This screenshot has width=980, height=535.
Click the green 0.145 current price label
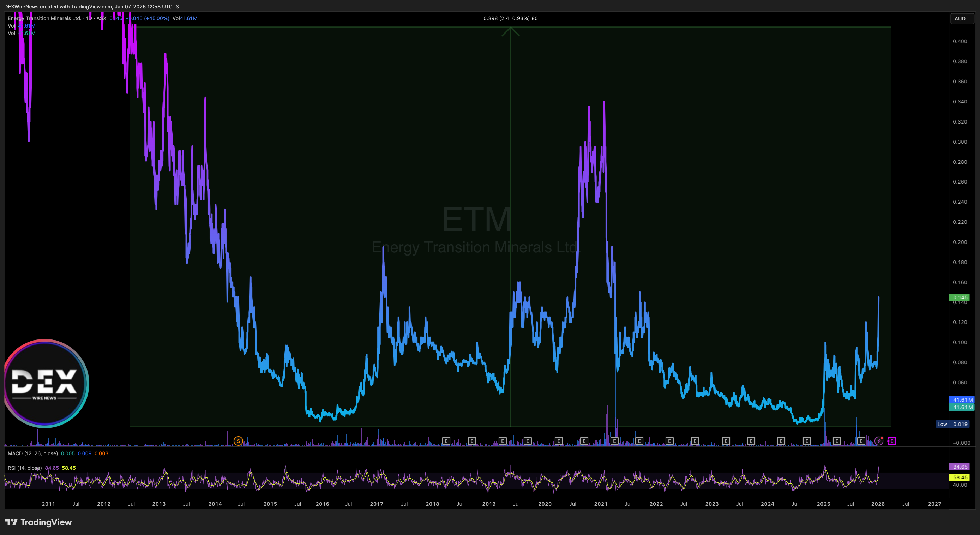(x=960, y=297)
